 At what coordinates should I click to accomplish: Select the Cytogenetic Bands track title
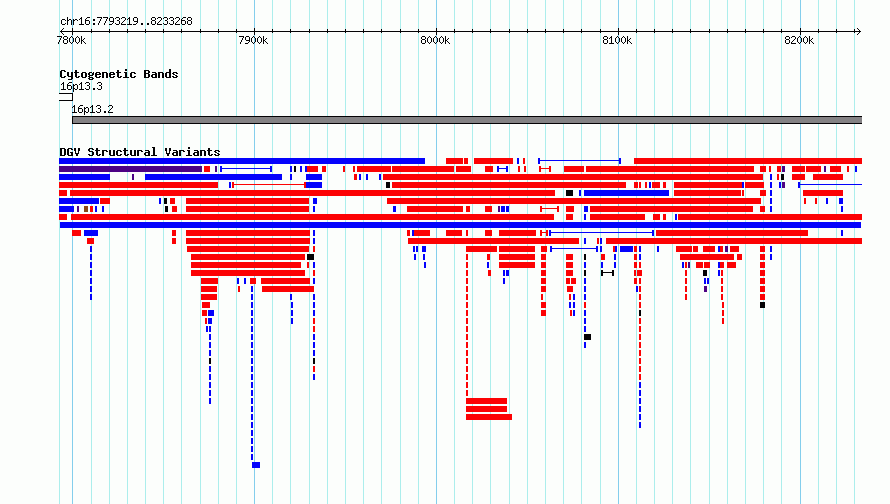(119, 74)
